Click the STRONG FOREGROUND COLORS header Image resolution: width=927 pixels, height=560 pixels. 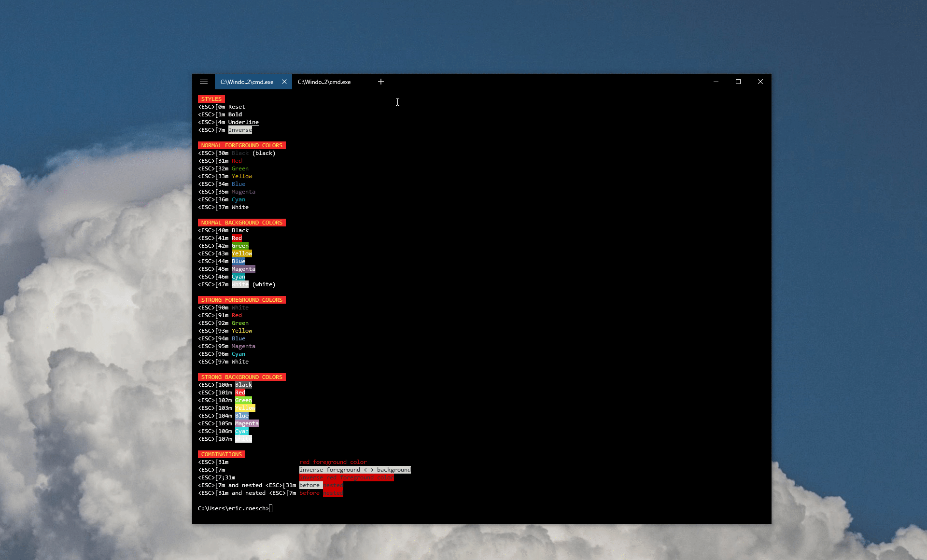(241, 300)
